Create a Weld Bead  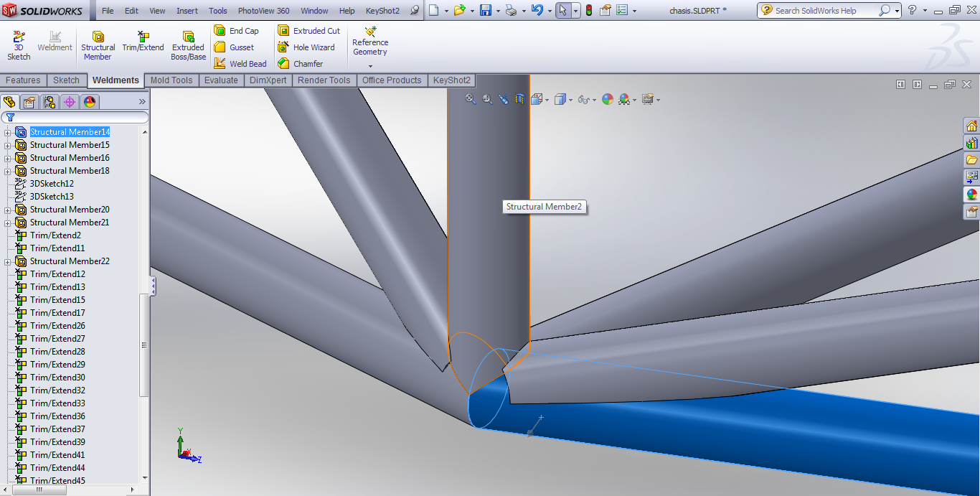[240, 64]
